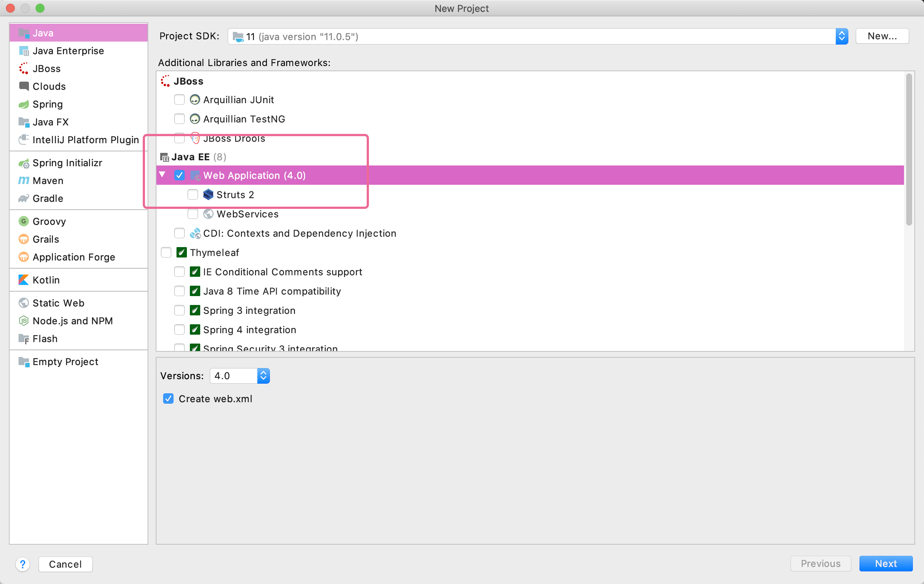Select Spring in project type list

(x=79, y=104)
